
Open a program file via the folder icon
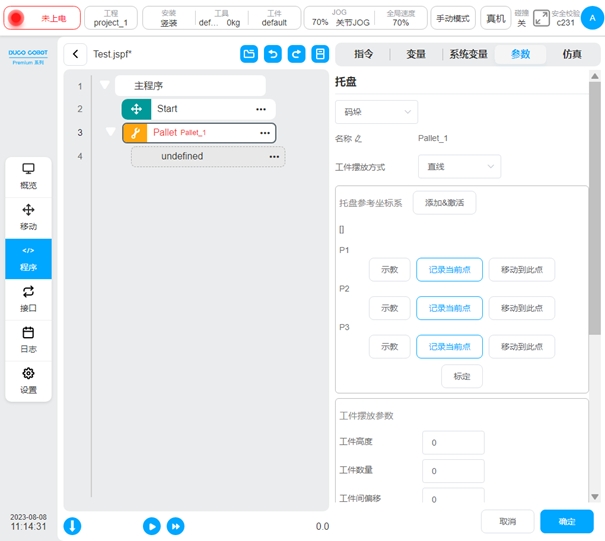click(248, 55)
